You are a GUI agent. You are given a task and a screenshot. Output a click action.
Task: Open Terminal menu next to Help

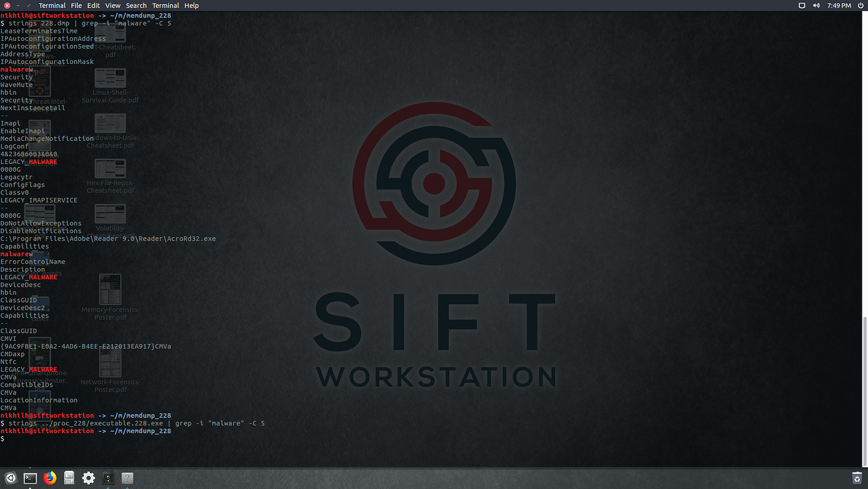point(166,5)
